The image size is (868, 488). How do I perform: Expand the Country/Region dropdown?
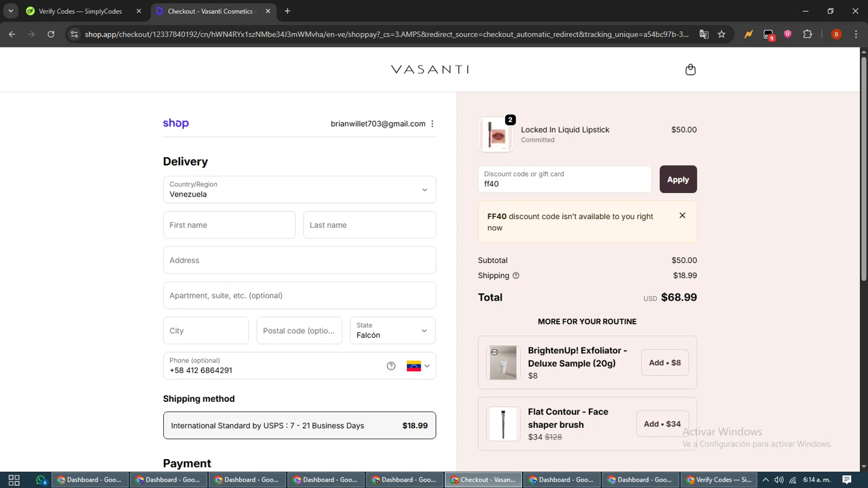click(299, 190)
